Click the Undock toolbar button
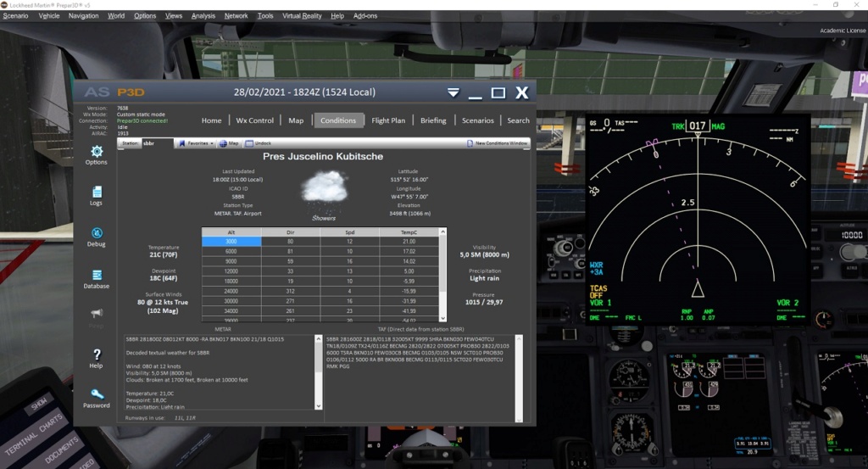This screenshot has height=469, width=868. pyautogui.click(x=259, y=143)
